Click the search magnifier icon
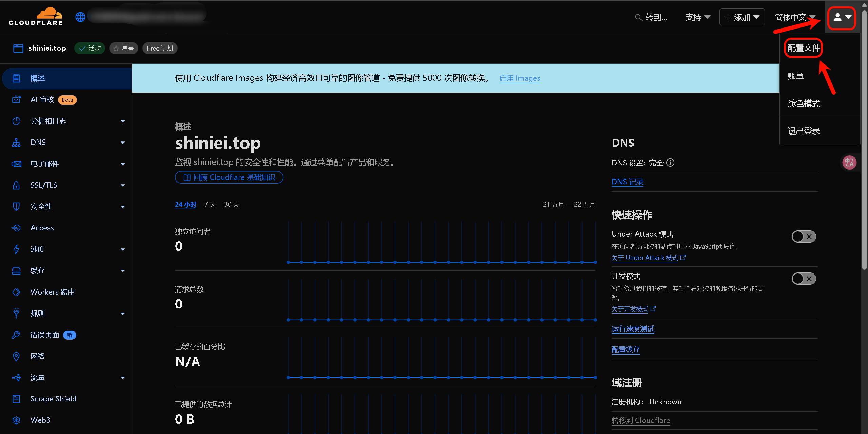The image size is (868, 434). coord(638,17)
